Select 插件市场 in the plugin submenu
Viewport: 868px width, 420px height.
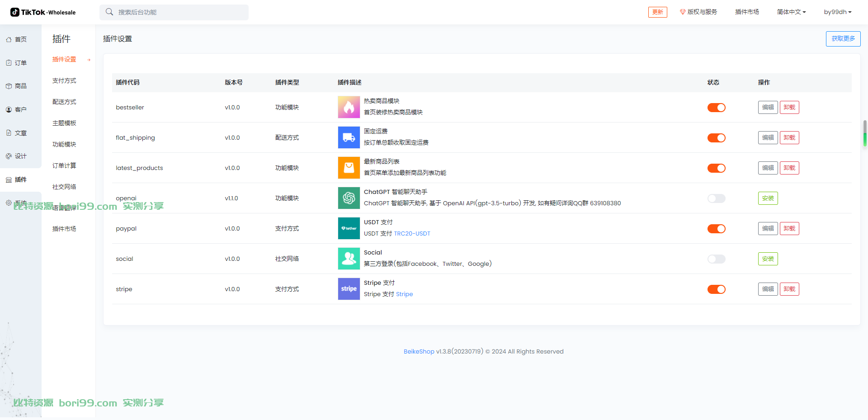pyautogui.click(x=64, y=229)
